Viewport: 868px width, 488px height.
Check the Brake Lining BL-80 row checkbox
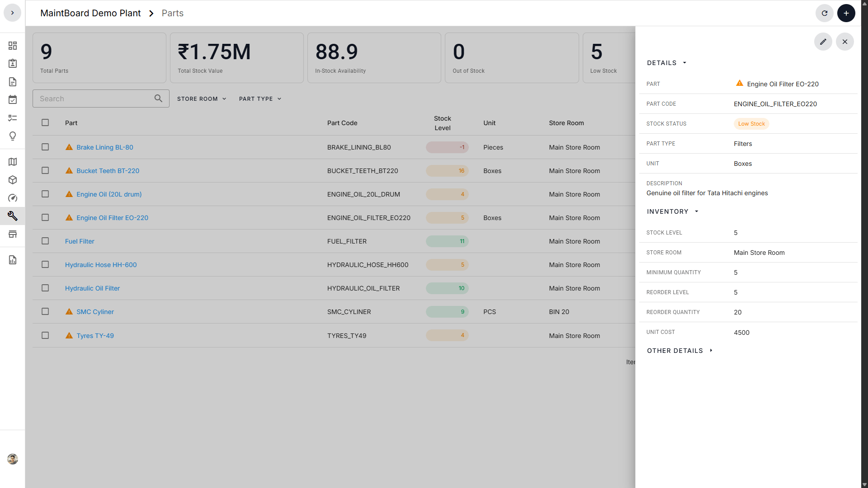[x=45, y=147]
